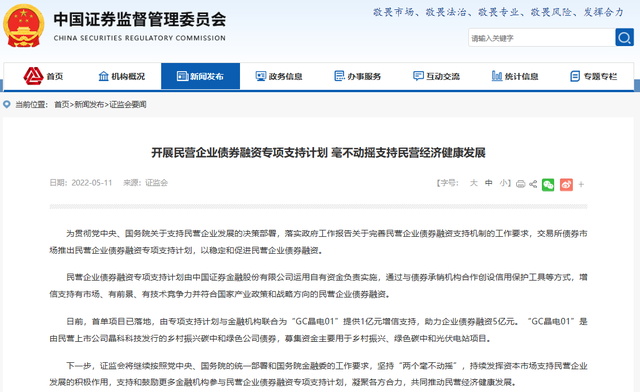Click the location pin breadcrumb icon
Image resolution: width=640 pixels, height=392 pixels.
point(7,105)
